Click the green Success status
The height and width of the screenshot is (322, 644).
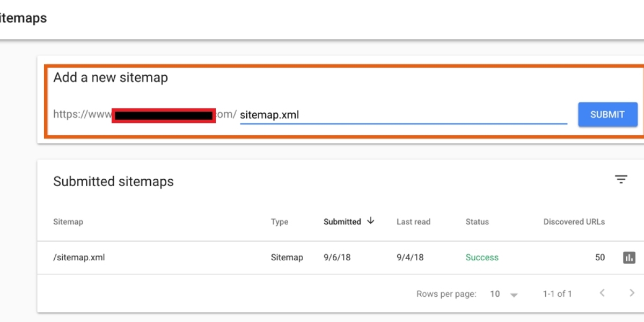(x=482, y=258)
